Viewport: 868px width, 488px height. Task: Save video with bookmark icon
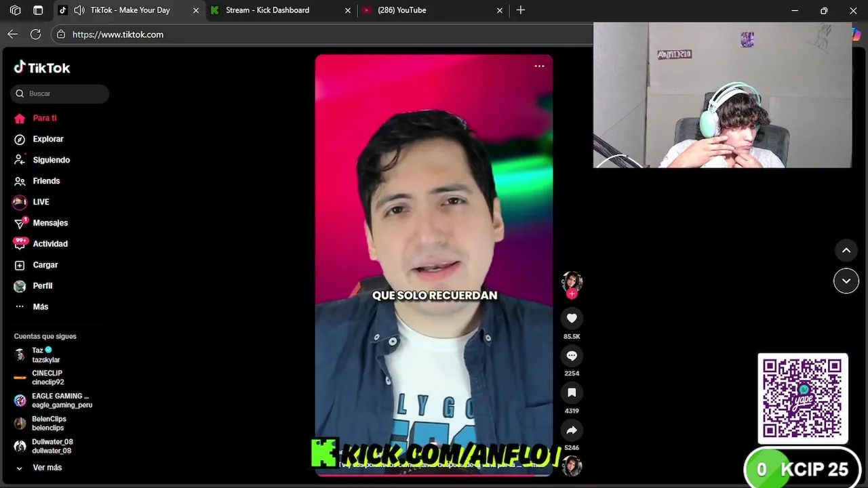[572, 393]
